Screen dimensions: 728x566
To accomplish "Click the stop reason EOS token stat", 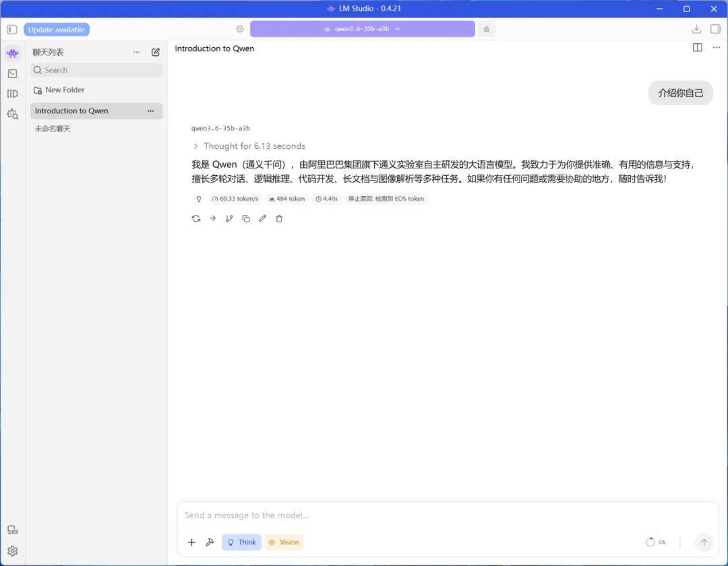I will point(386,199).
